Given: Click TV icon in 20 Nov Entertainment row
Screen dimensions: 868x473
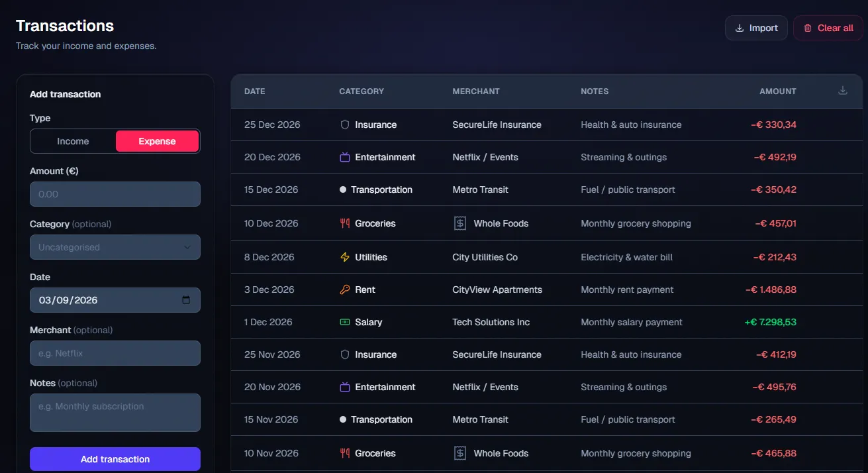Looking at the screenshot, I should [x=344, y=387].
